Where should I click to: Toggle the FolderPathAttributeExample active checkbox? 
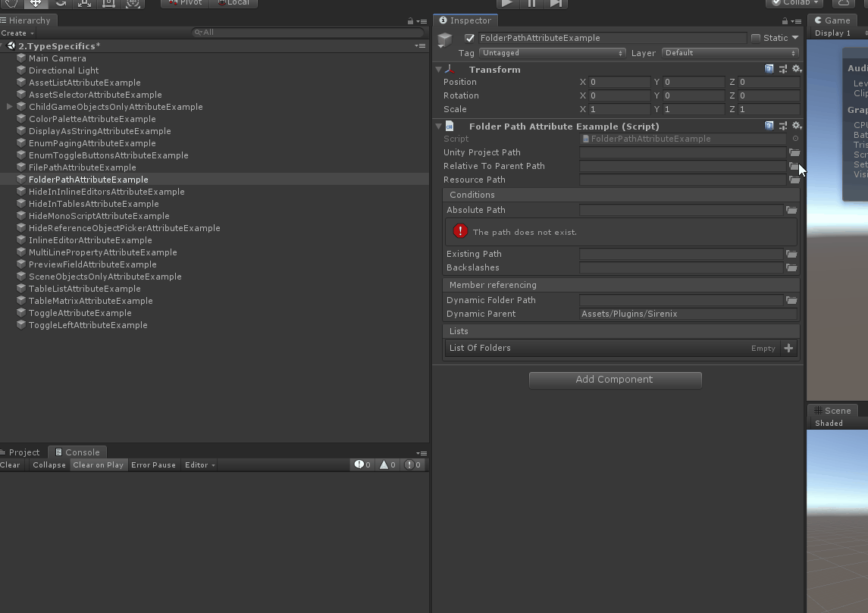coord(468,36)
